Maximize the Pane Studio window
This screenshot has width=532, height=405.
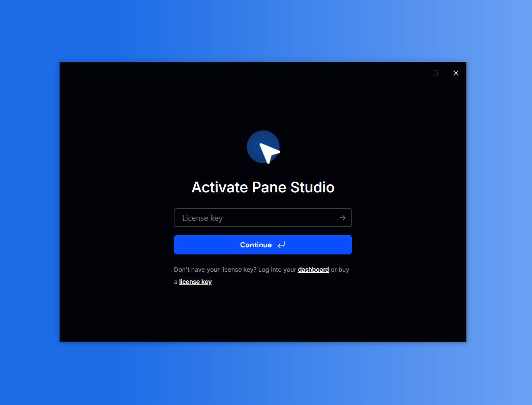435,73
